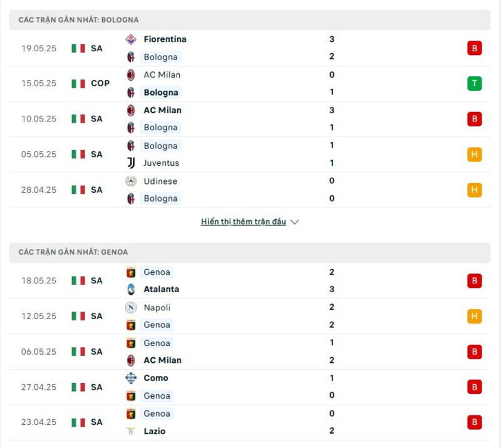This screenshot has height=448, width=501.
Task: Click the red B badge for the Como match
Action: click(474, 387)
